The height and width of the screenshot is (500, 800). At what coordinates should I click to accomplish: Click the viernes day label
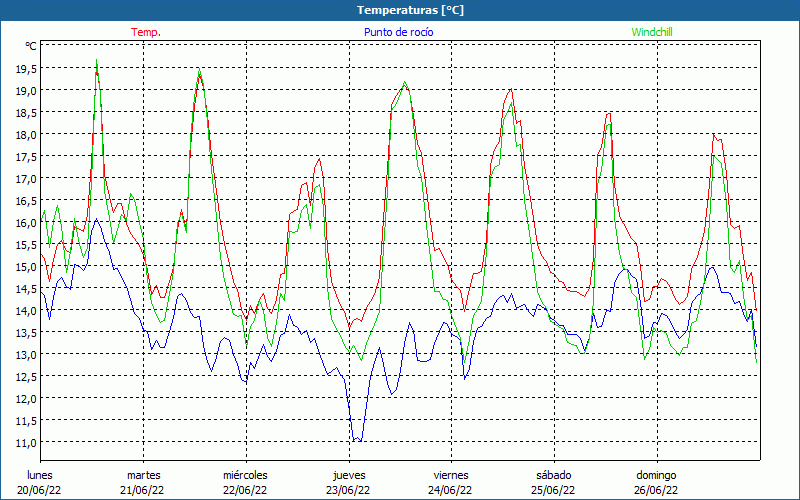coord(451,475)
